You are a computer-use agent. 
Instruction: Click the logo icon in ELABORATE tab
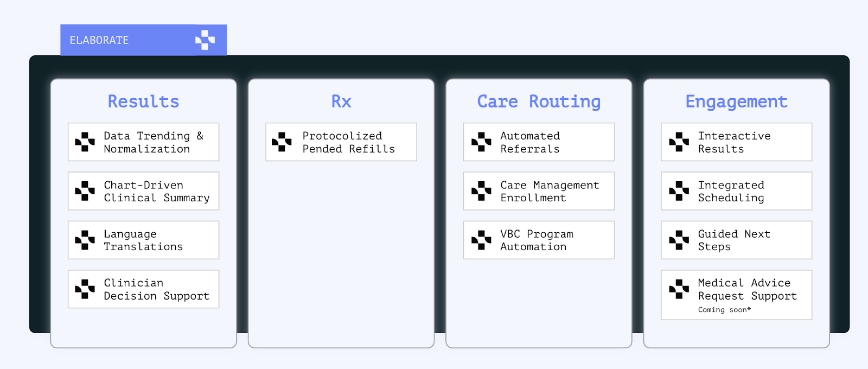click(205, 40)
